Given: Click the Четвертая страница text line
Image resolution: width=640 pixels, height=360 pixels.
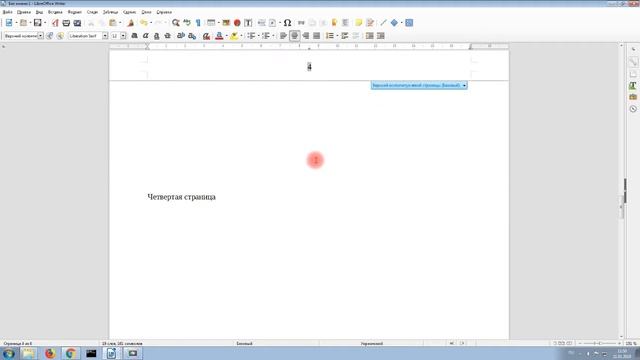Looking at the screenshot, I should [181, 197].
